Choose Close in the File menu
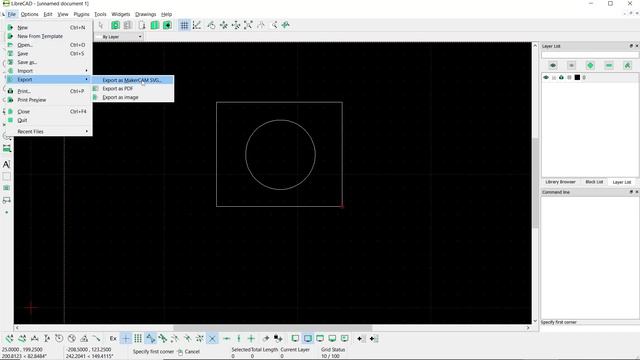This screenshot has height=360, width=640. [x=48, y=111]
